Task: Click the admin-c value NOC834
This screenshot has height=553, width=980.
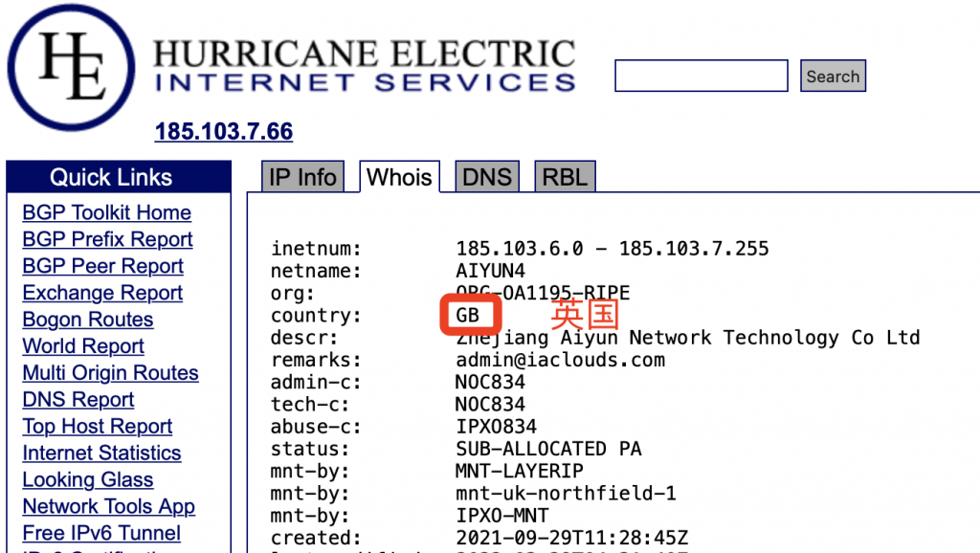Action: coord(491,383)
